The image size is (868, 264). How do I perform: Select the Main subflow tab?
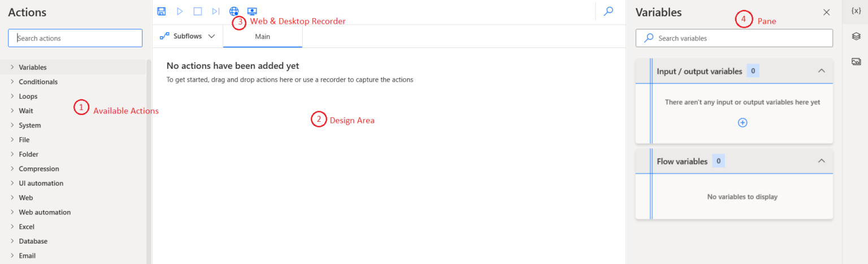pos(262,37)
